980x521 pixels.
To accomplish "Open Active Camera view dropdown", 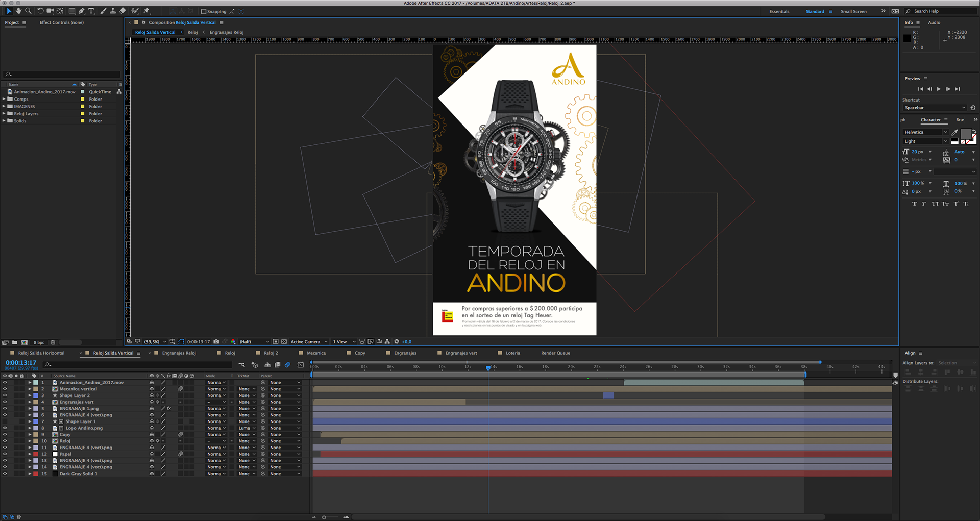I will (309, 342).
